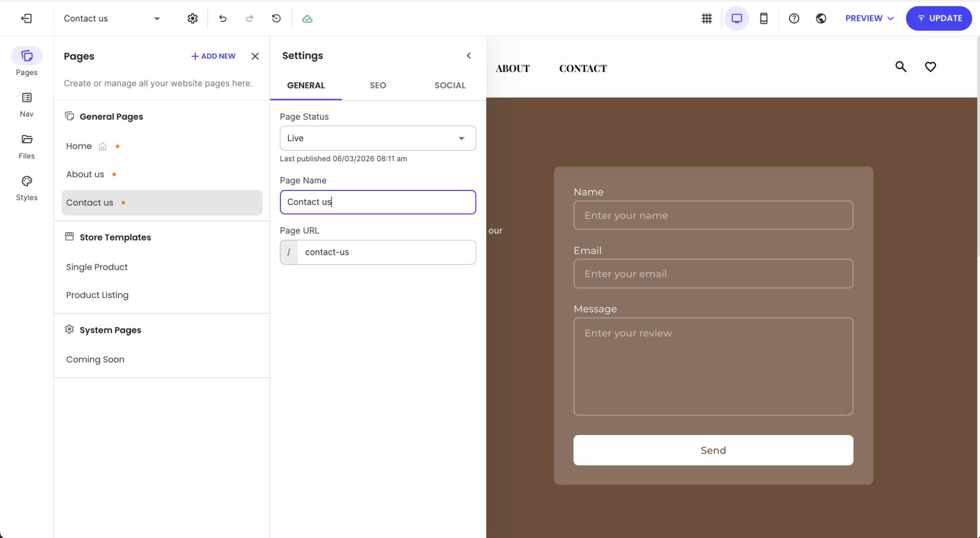980x538 pixels.
Task: Focus the 'Enter your email' field
Action: pyautogui.click(x=713, y=274)
